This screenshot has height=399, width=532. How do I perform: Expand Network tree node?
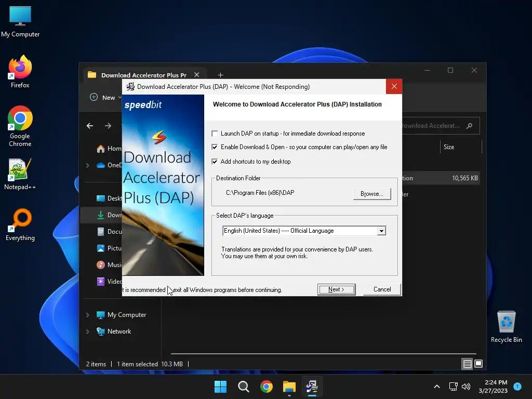coord(87,331)
